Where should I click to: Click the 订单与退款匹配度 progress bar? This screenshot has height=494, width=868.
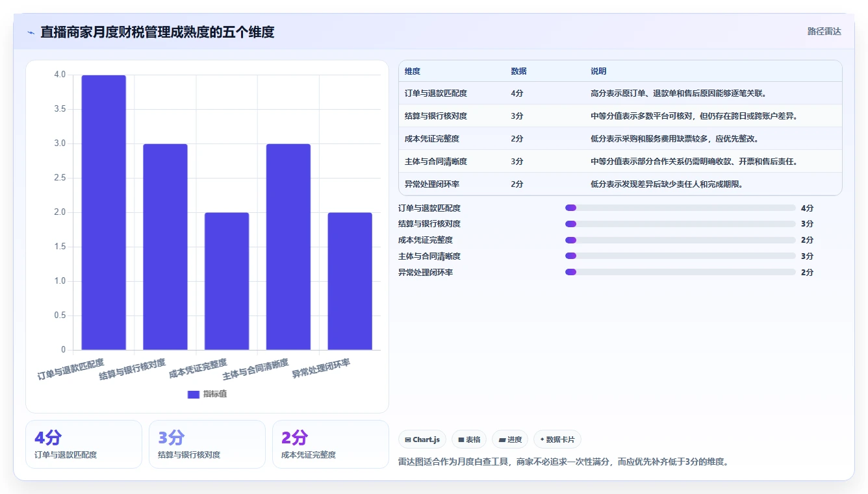click(x=680, y=208)
